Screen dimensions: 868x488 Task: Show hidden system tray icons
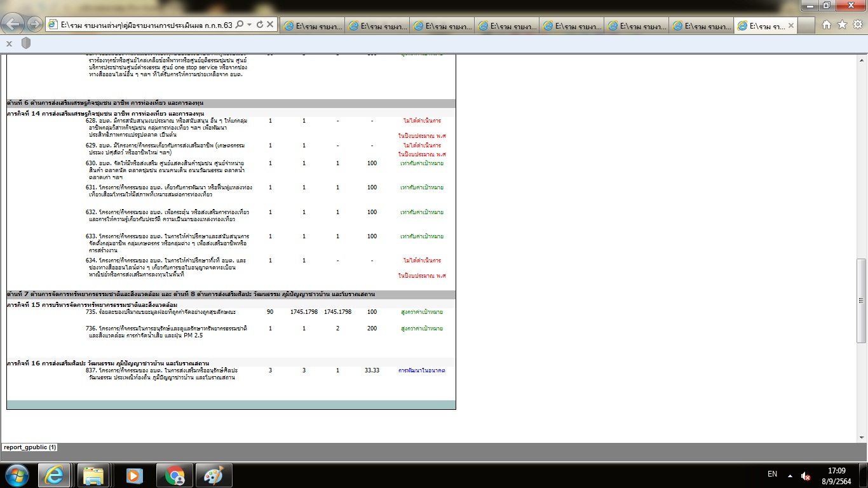click(790, 475)
